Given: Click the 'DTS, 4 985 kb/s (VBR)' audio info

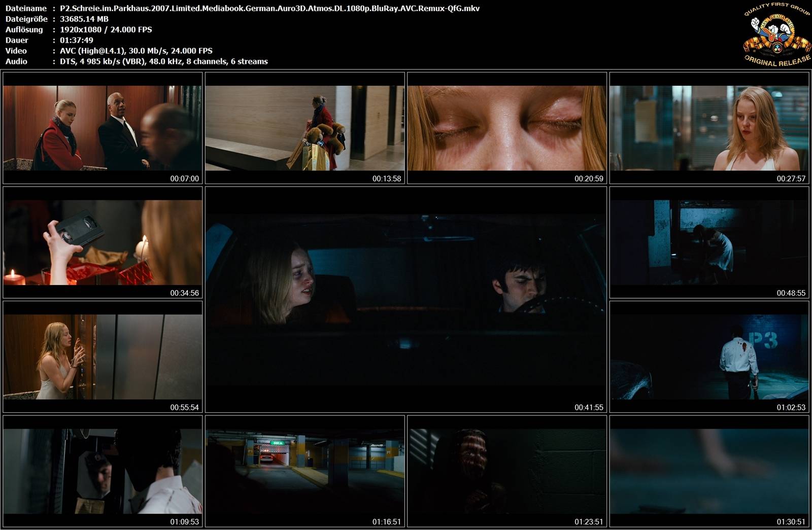Looking at the screenshot, I should coord(164,61).
